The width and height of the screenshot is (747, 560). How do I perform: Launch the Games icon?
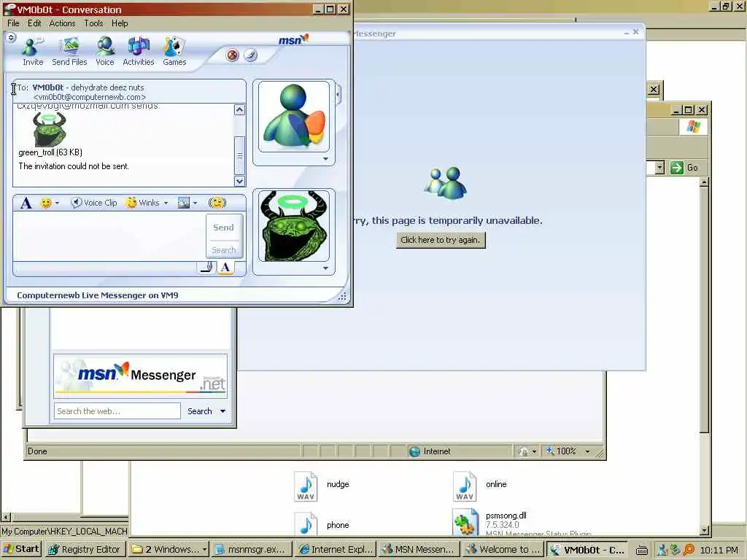174,51
